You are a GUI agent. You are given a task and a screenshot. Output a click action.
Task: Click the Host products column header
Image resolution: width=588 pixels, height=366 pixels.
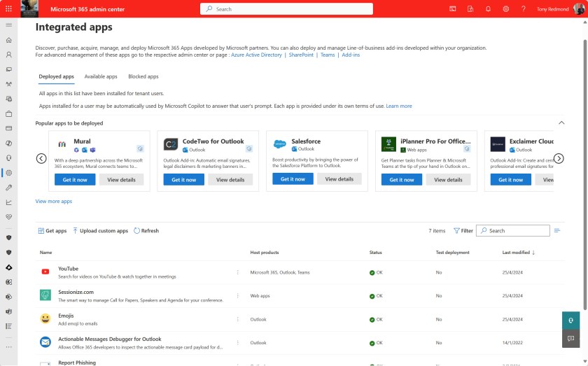[265, 253]
